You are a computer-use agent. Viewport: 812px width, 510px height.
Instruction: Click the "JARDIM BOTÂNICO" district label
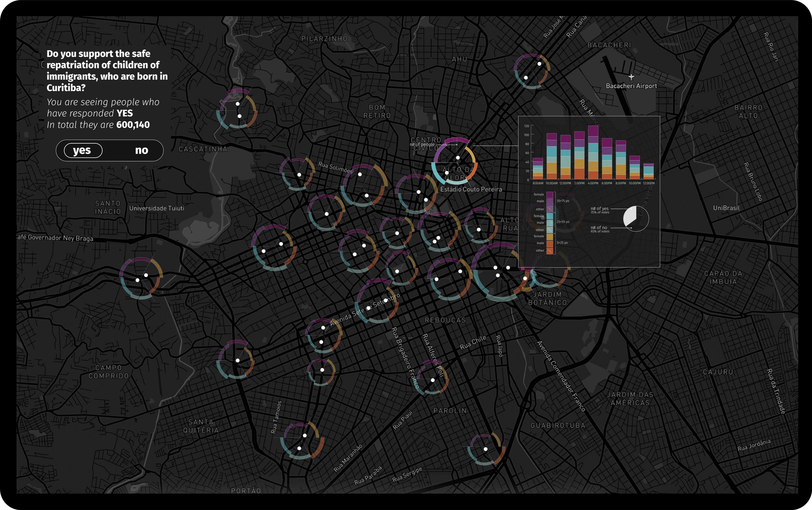pos(548,299)
